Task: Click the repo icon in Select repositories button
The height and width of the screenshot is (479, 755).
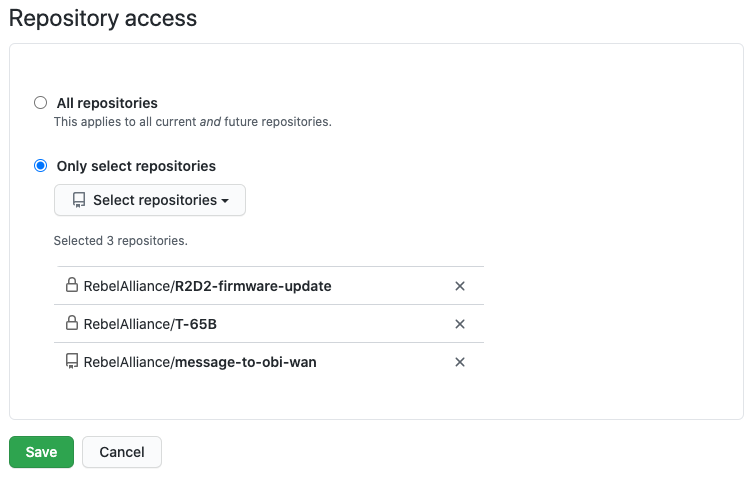Action: pyautogui.click(x=79, y=200)
